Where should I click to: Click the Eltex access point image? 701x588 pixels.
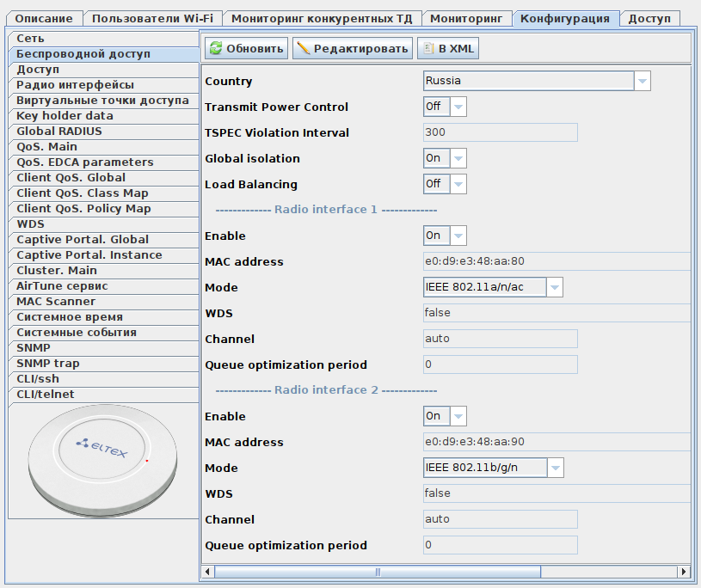(103, 460)
